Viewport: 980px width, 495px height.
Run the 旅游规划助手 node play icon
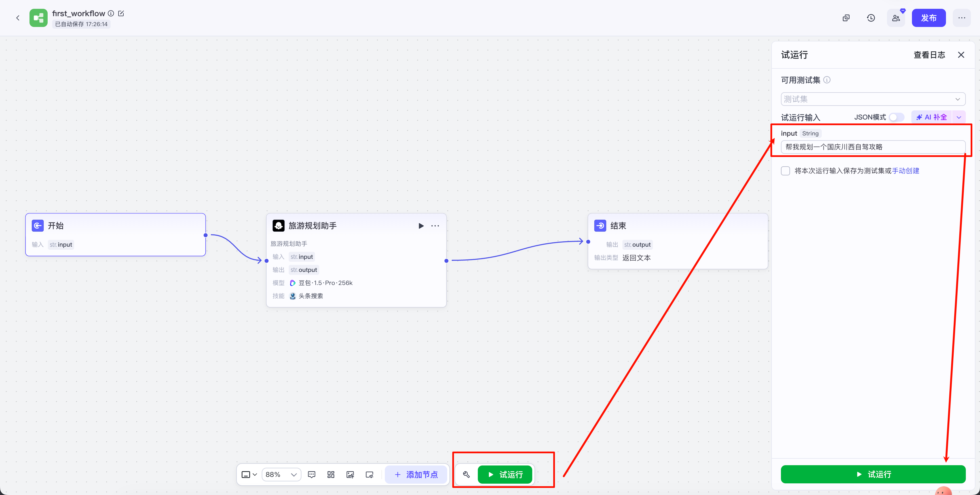point(421,226)
